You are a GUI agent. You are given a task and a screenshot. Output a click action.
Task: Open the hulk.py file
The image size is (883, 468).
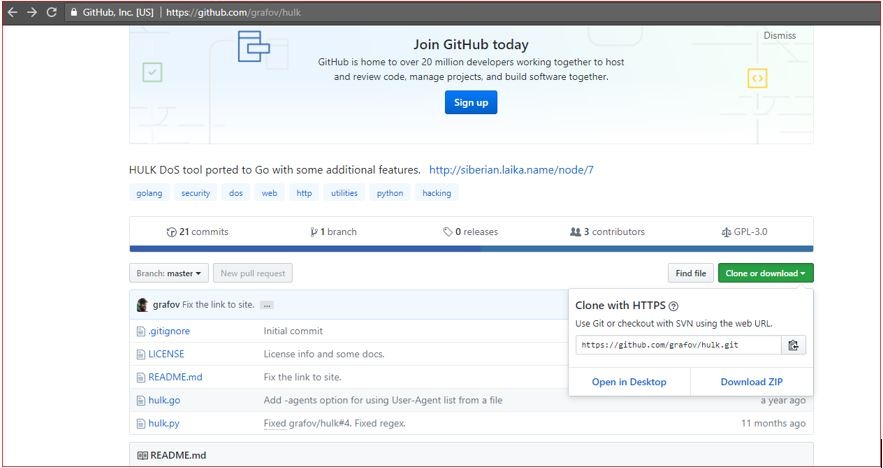pos(164,424)
